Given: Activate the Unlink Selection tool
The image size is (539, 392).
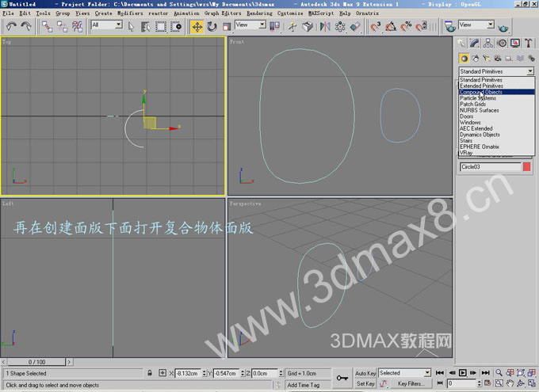Looking at the screenshot, I should point(62,26).
